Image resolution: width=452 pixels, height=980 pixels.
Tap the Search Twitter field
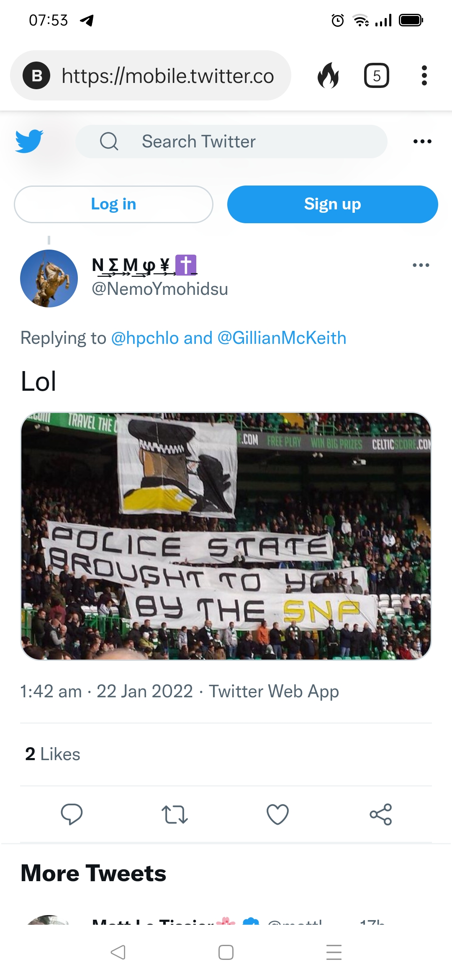coord(231,142)
